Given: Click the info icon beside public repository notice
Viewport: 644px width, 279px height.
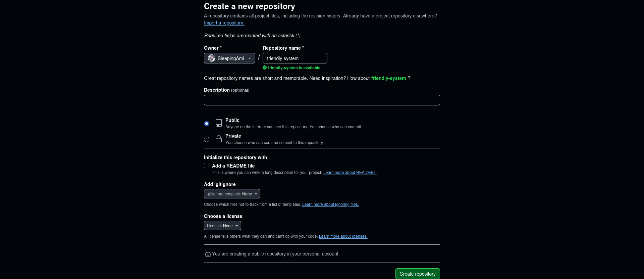Looking at the screenshot, I should 208,254.
